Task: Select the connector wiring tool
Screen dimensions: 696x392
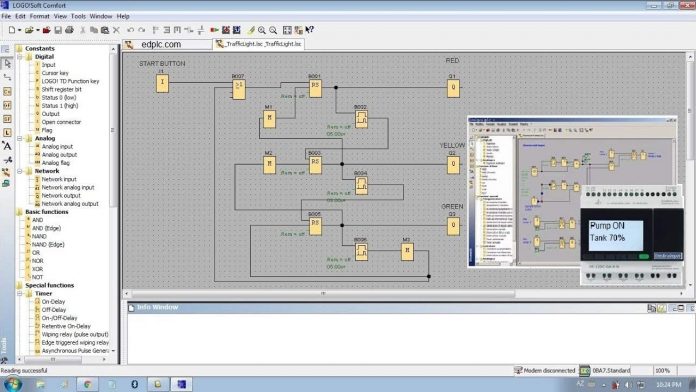Action: coord(7,77)
